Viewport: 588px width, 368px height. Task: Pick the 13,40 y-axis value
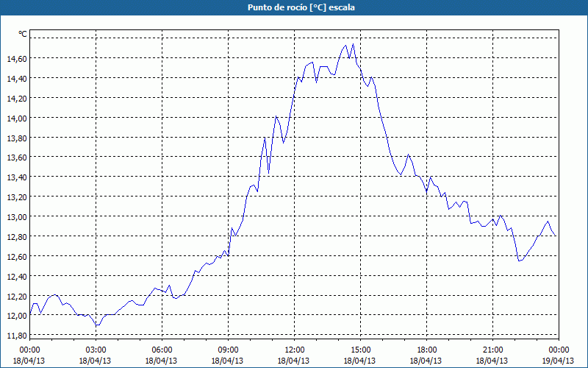click(x=17, y=177)
